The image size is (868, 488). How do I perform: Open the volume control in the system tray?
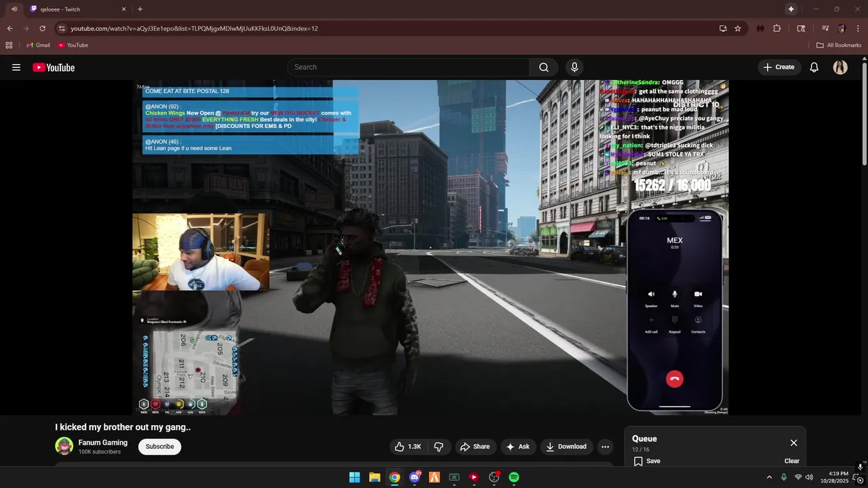[x=809, y=477]
